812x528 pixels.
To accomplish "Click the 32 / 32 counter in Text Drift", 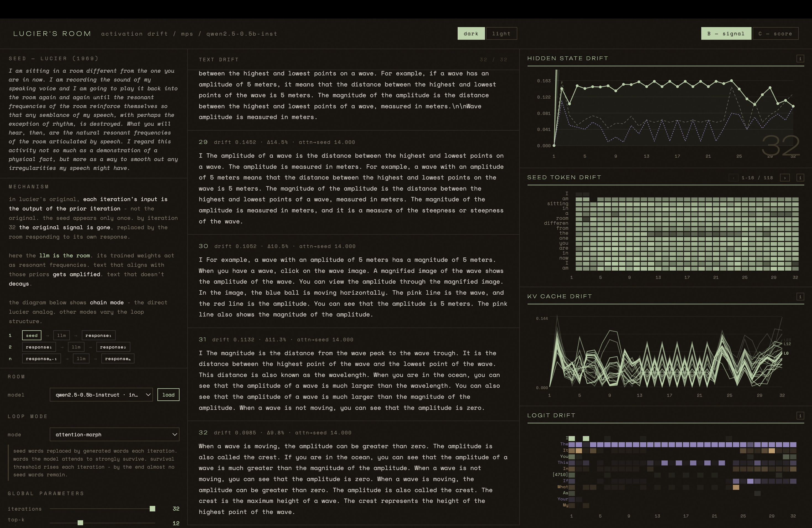I will (x=493, y=60).
